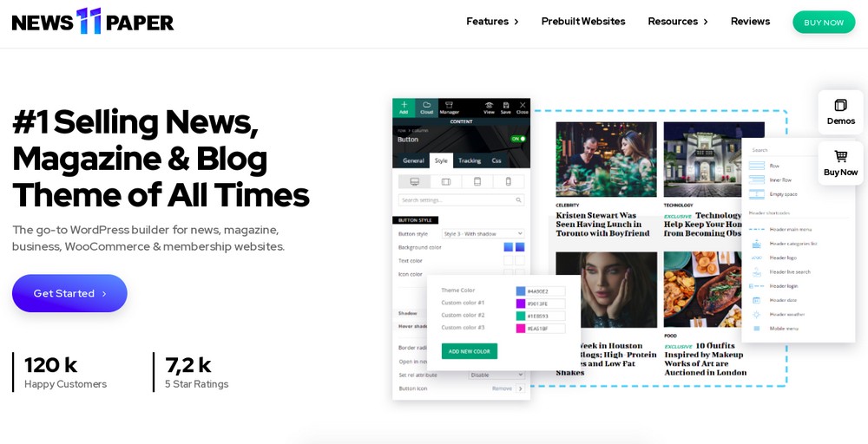
Task: Click the Custom color #3 pink swatch
Action: pyautogui.click(x=520, y=329)
